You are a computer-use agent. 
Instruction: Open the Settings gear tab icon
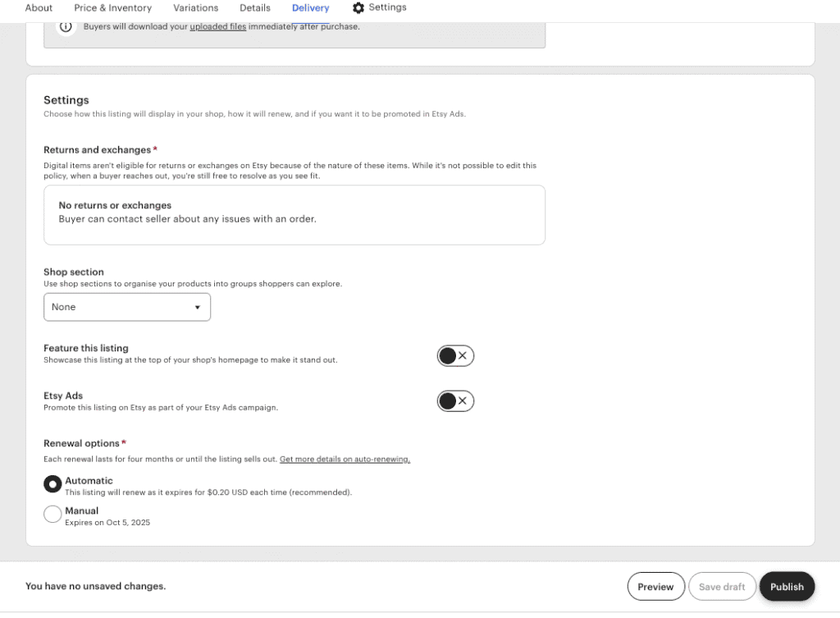click(358, 7)
